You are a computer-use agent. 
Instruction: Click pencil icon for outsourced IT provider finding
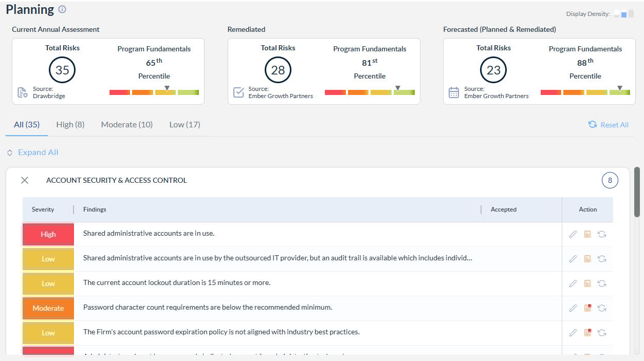pyautogui.click(x=573, y=259)
